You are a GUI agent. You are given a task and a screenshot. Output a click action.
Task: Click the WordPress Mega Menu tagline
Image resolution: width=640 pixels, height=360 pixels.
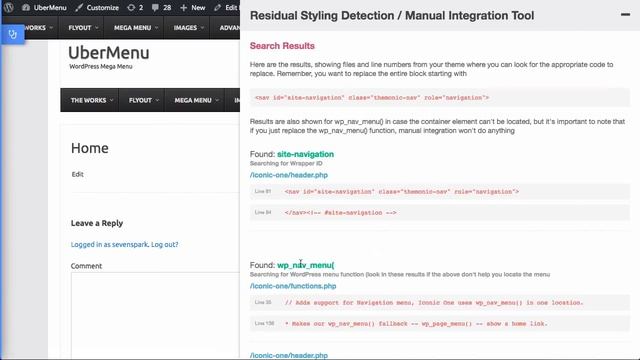point(101,66)
